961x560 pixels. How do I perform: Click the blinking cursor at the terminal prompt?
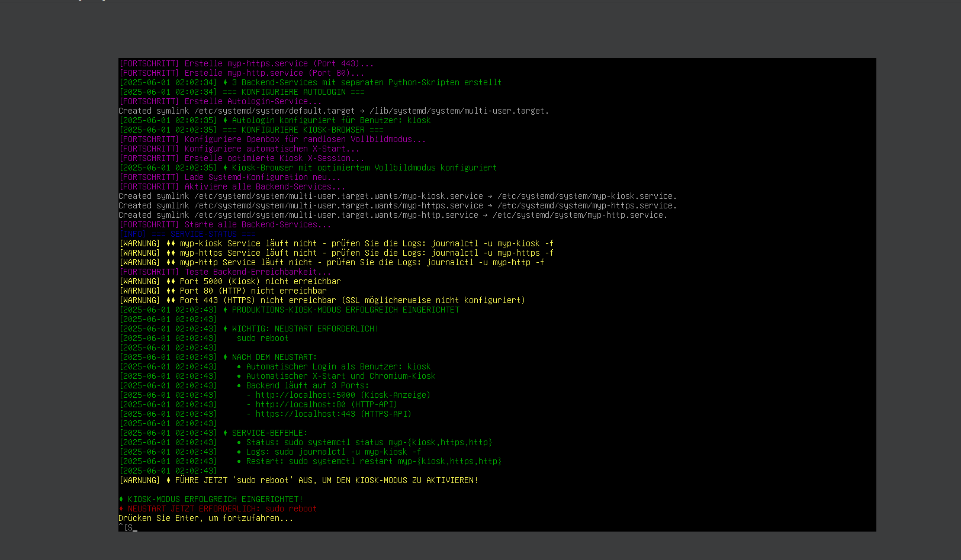click(x=135, y=528)
